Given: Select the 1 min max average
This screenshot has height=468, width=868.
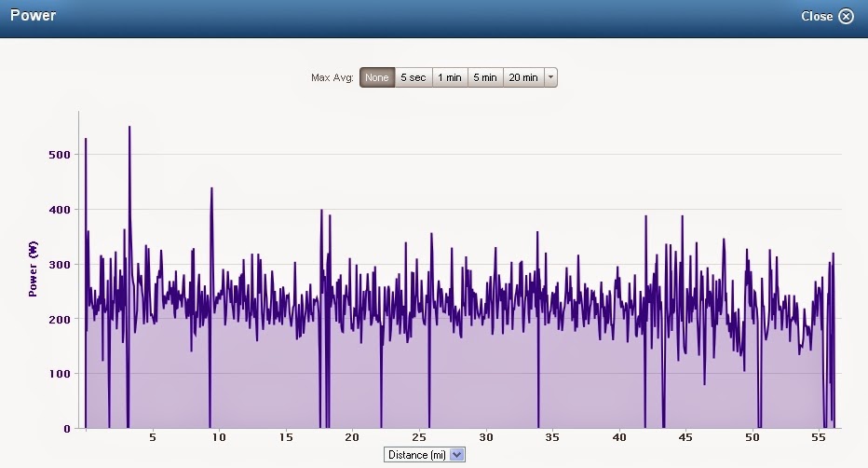Looking at the screenshot, I should point(450,77).
